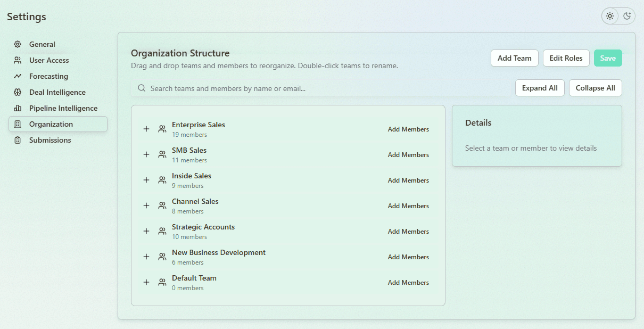644x329 pixels.
Task: Click the SMB Sales team group icon
Action: [162, 154]
